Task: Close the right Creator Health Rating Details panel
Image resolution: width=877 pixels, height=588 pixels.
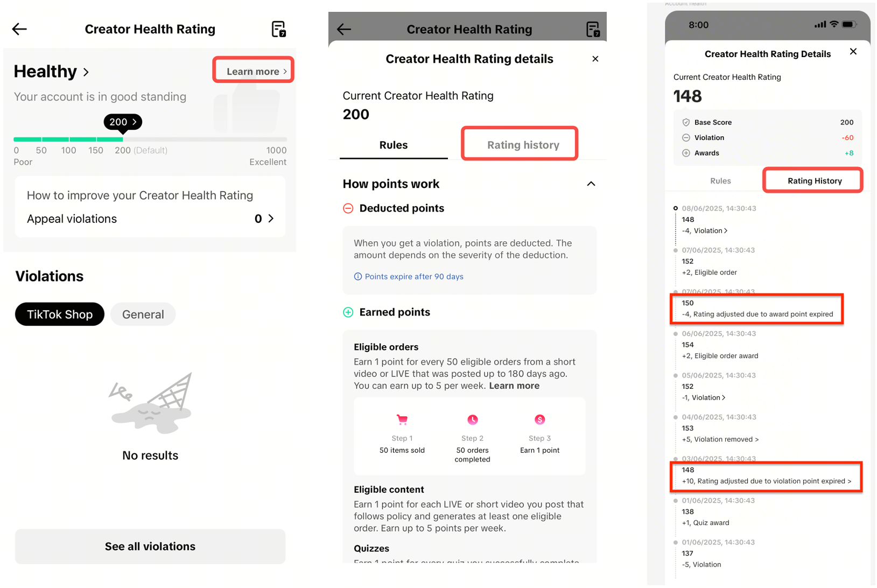Action: click(x=853, y=52)
